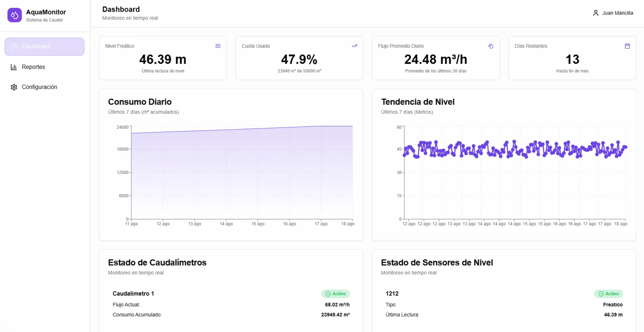Open the Reportes section
The width and height of the screenshot is (644, 332).
(x=33, y=67)
